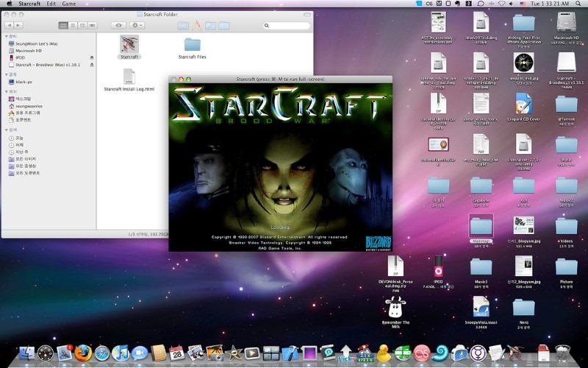
Task: Open the Apple menu
Action: [9, 4]
